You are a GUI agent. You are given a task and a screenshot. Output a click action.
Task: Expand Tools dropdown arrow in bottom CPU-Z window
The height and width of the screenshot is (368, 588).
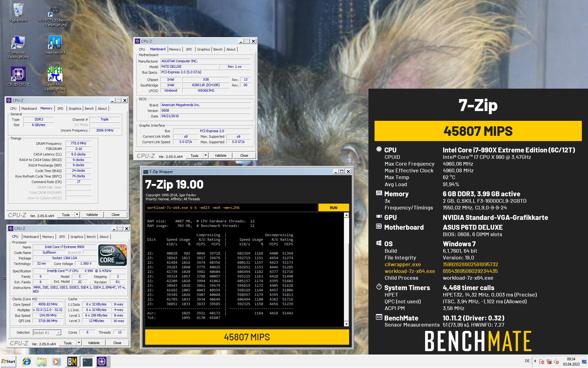click(x=79, y=343)
